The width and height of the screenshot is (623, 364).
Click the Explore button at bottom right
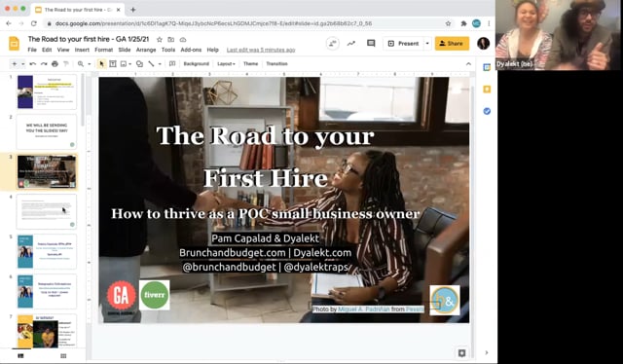tap(461, 353)
